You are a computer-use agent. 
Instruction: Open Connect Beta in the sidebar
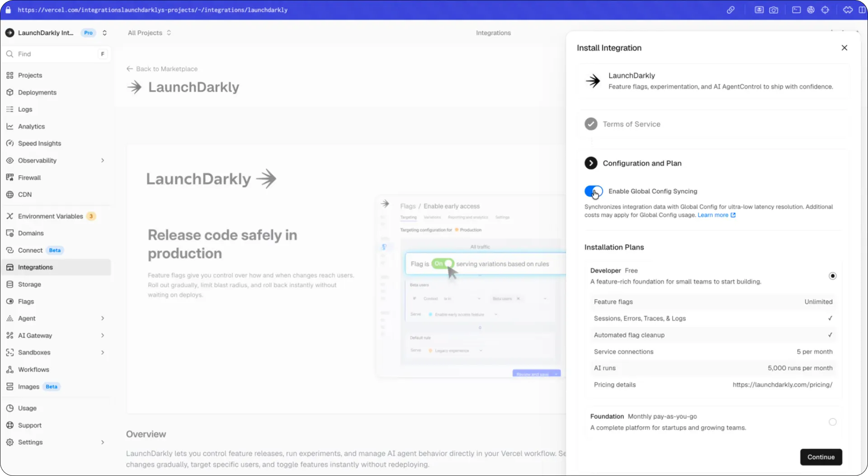coord(56,250)
